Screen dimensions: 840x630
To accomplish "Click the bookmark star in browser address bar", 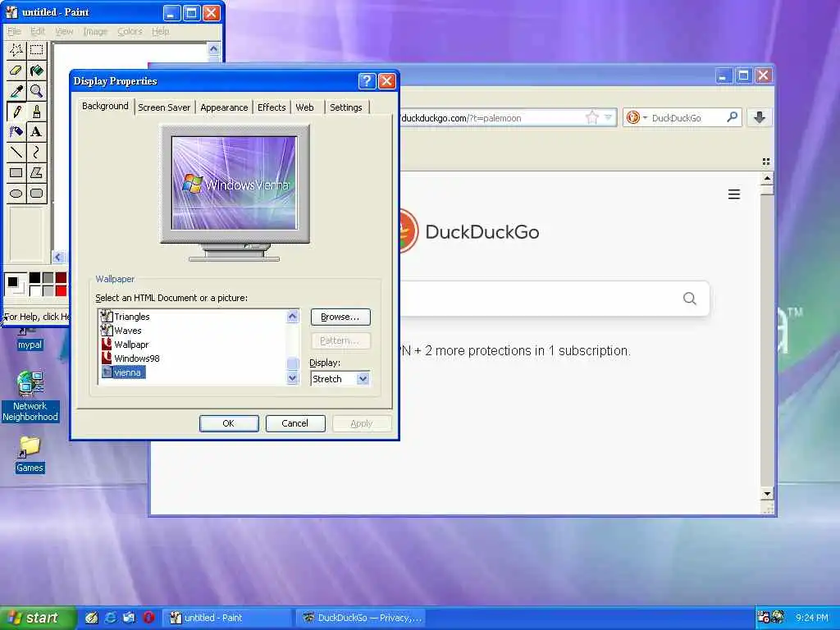I will click(592, 117).
